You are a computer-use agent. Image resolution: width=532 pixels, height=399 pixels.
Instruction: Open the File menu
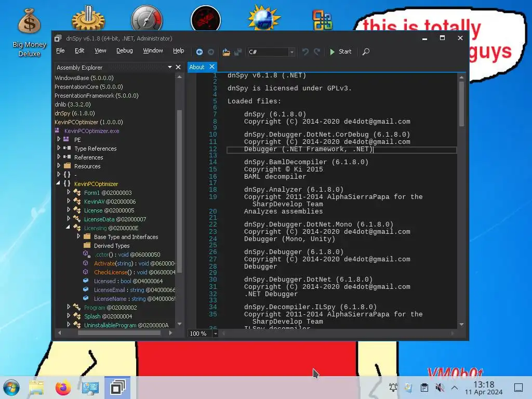(60, 50)
